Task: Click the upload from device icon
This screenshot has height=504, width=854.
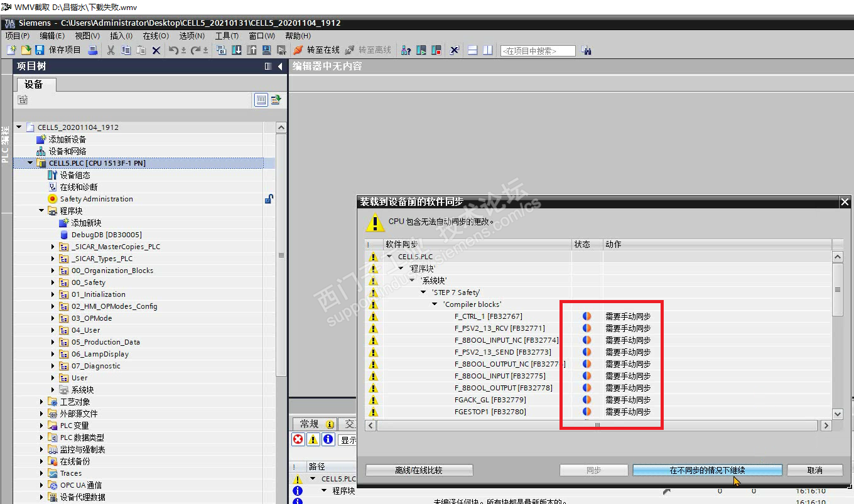Action: (251, 50)
